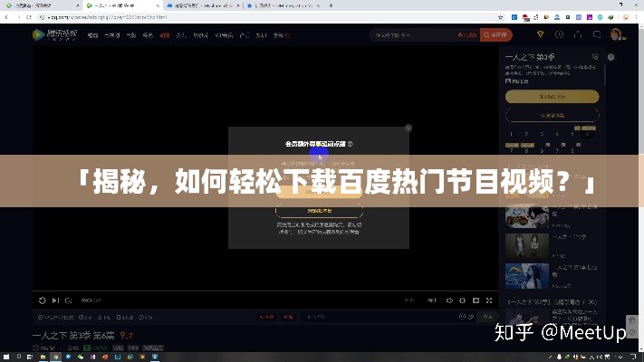Click the highlighted red navigation tab

(164, 35)
